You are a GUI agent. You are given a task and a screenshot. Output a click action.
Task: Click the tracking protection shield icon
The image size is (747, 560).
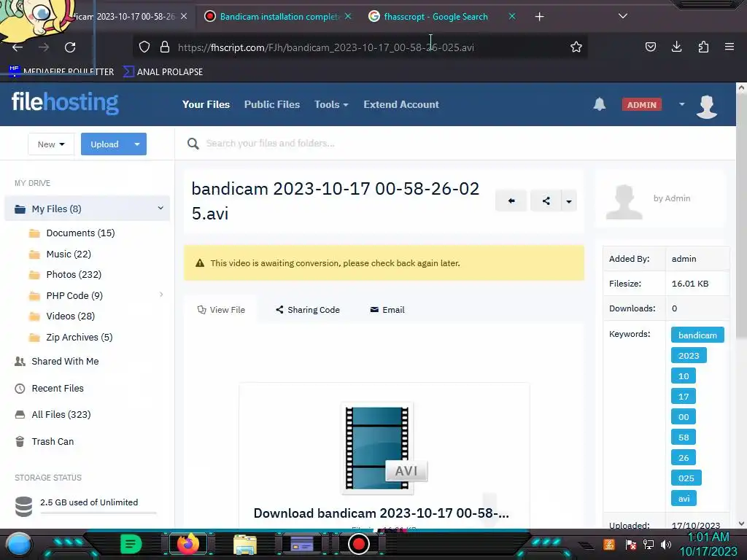pyautogui.click(x=144, y=47)
